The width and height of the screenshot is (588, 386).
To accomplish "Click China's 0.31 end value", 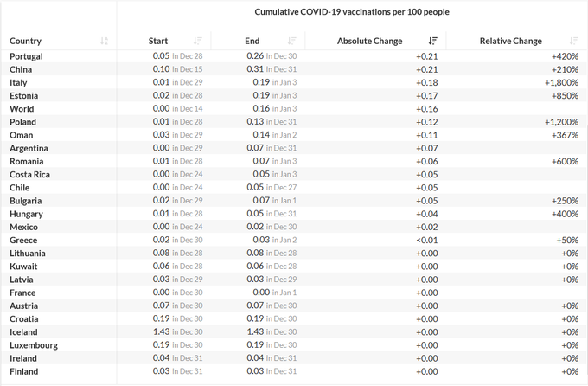I will point(255,69).
